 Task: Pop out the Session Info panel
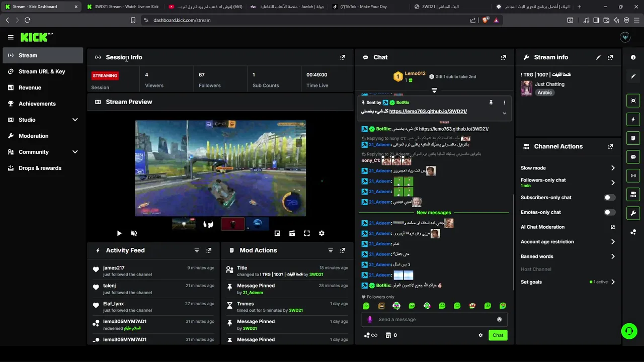pyautogui.click(x=343, y=57)
